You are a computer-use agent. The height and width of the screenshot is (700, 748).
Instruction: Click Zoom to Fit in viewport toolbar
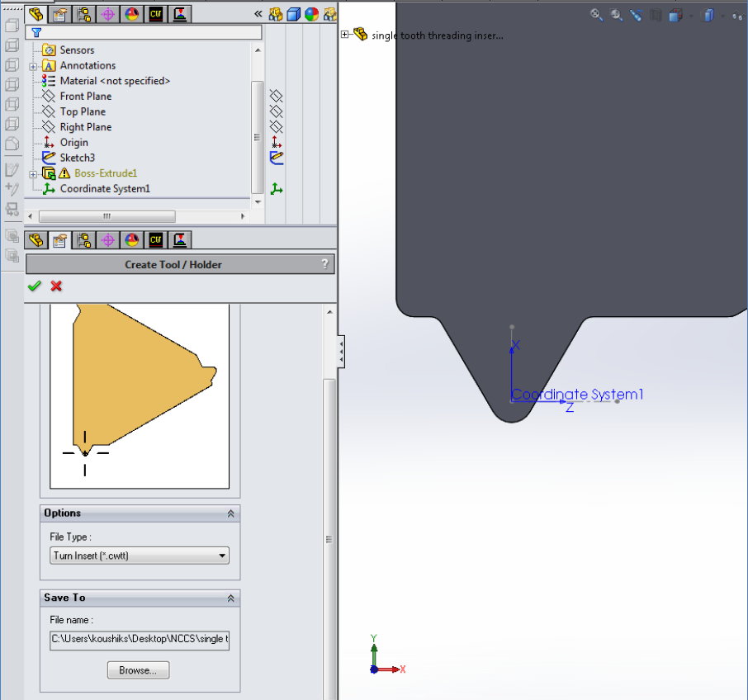596,15
